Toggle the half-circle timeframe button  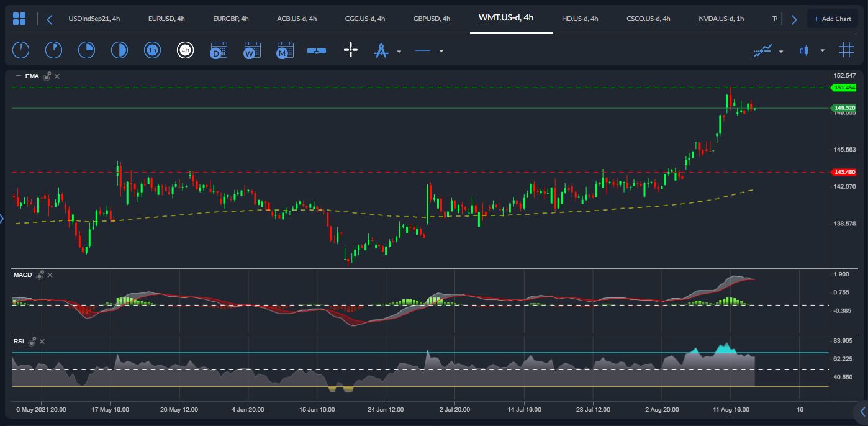tap(119, 50)
